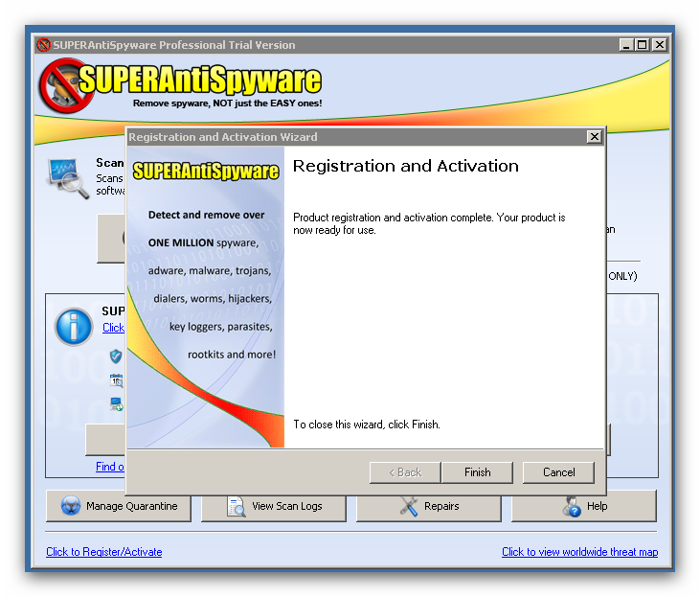Open Manage Quarantine in main window
Screen dimensions: 700x597
pyautogui.click(x=119, y=506)
